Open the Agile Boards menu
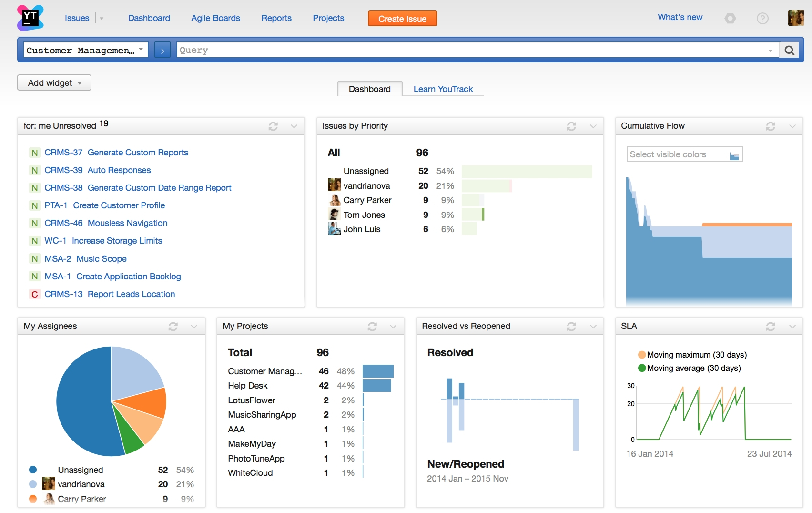Image resolution: width=812 pixels, height=513 pixels. (215, 18)
